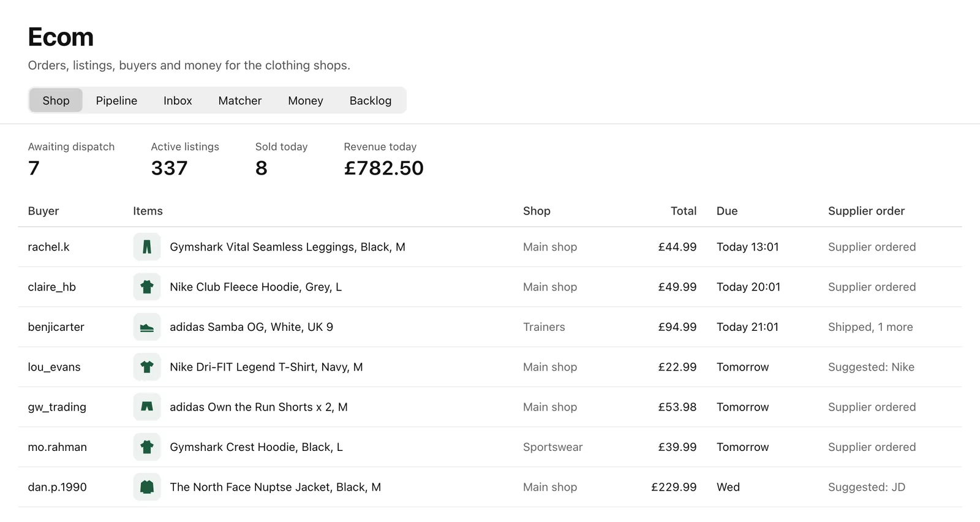Click adidas Samba OG, White, UK 9

[251, 327]
